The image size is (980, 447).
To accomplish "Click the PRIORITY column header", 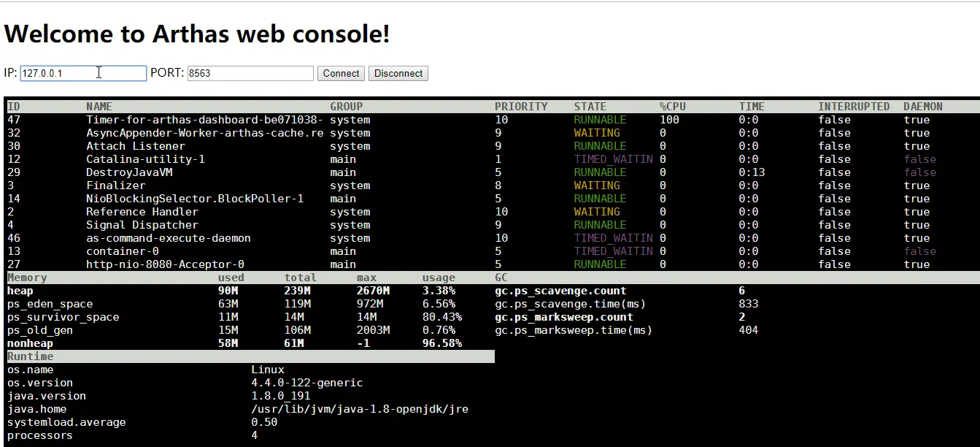I will (521, 107).
